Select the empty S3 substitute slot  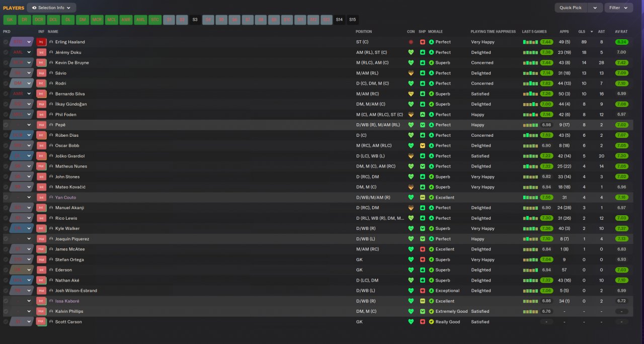[x=195, y=20]
